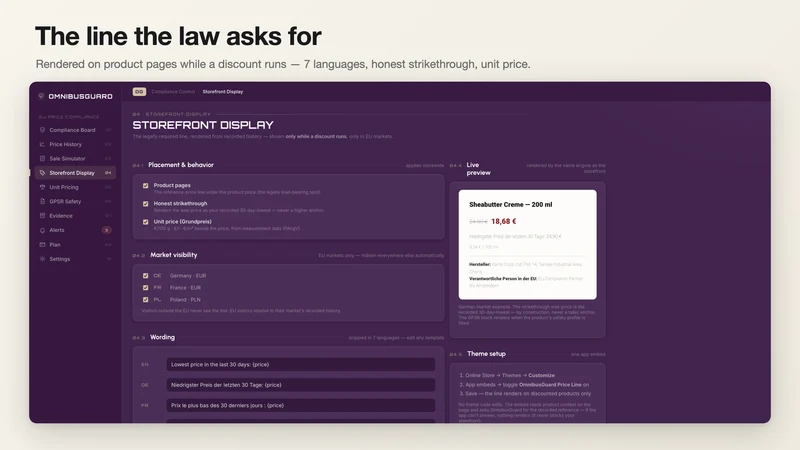800x450 pixels.
Task: Click the 'Save — the line renders' step
Action: (x=528, y=393)
